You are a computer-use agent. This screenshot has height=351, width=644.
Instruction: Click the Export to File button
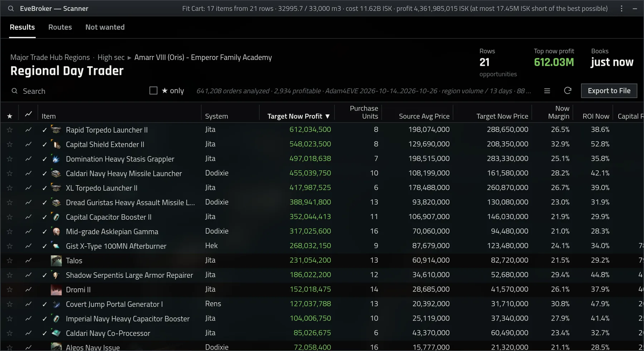click(609, 91)
